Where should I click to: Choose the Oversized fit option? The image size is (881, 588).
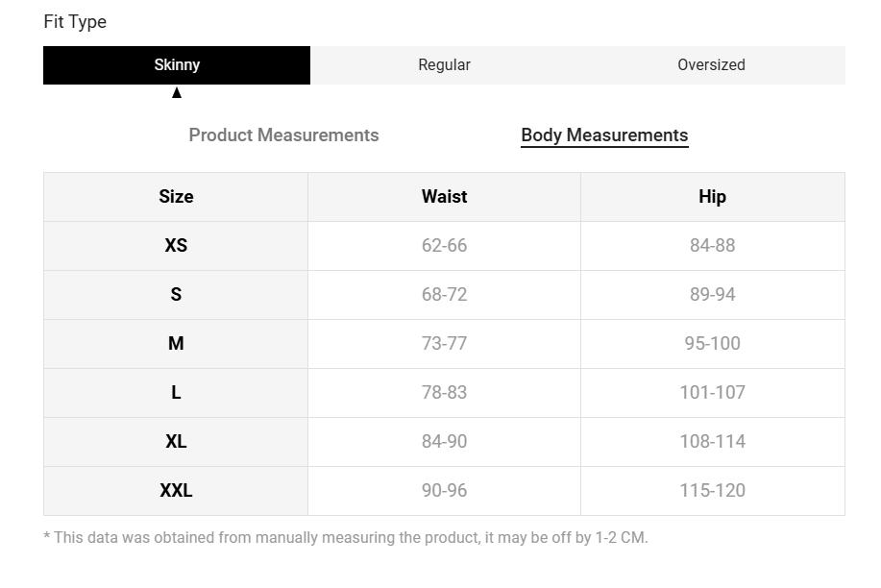pyautogui.click(x=711, y=64)
